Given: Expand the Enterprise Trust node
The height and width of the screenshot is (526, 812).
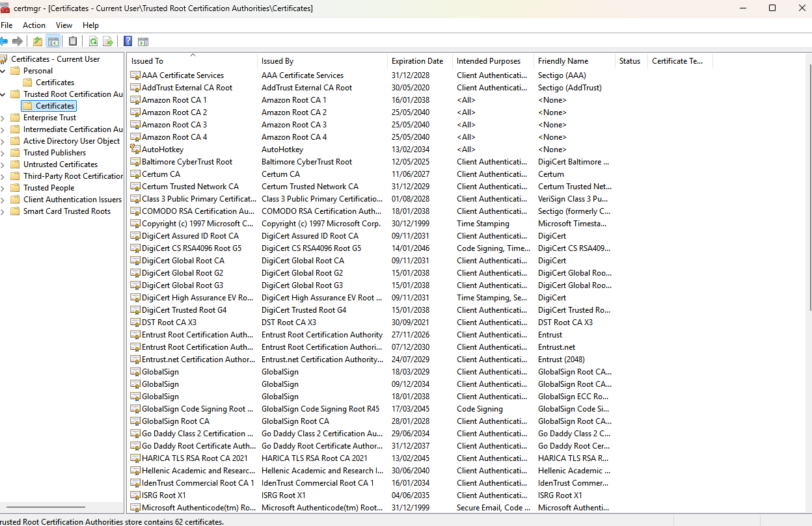Looking at the screenshot, I should click(x=3, y=118).
